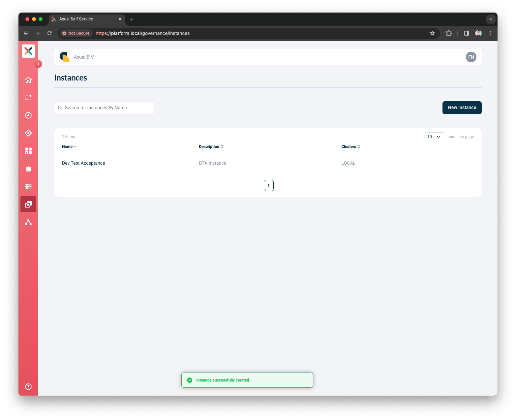This screenshot has width=516, height=420.
Task: Click the 1 items count label
Action: point(69,137)
